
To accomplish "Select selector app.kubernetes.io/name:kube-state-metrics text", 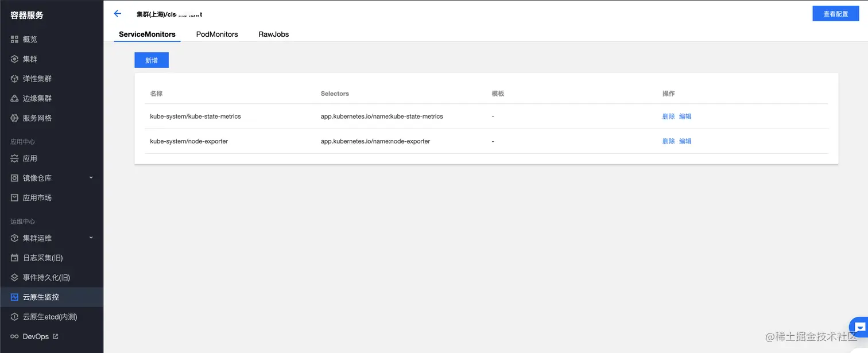I will (382, 117).
